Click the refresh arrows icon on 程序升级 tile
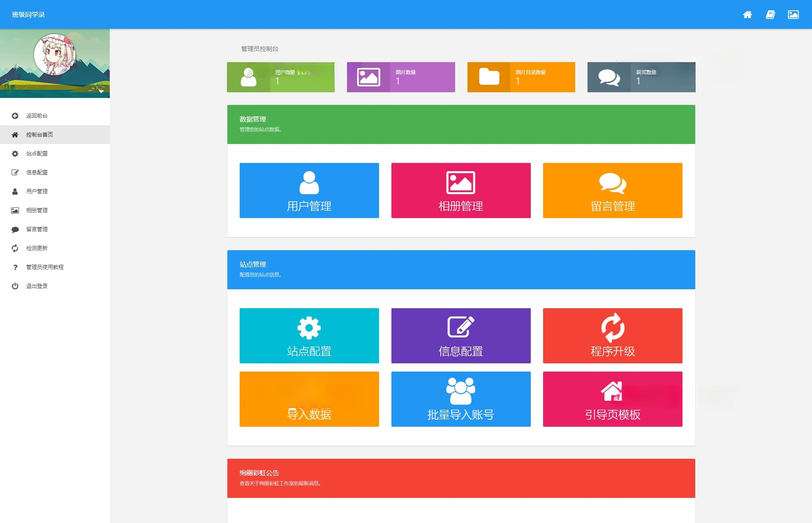Image resolution: width=812 pixels, height=523 pixels. (613, 328)
